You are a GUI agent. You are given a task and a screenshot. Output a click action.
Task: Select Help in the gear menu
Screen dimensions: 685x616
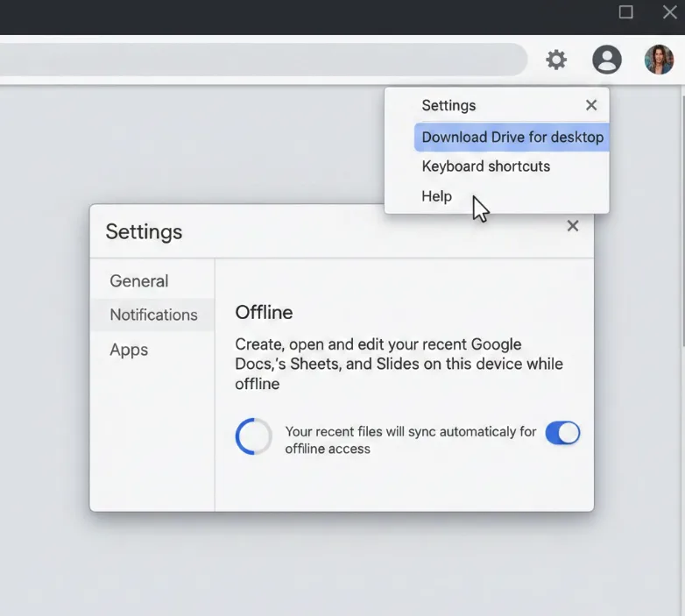436,196
